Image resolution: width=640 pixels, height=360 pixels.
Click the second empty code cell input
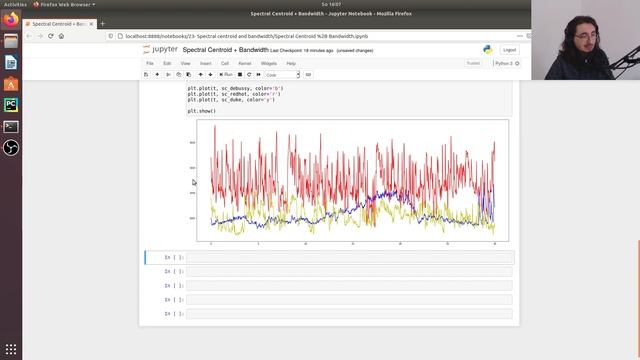point(349,271)
